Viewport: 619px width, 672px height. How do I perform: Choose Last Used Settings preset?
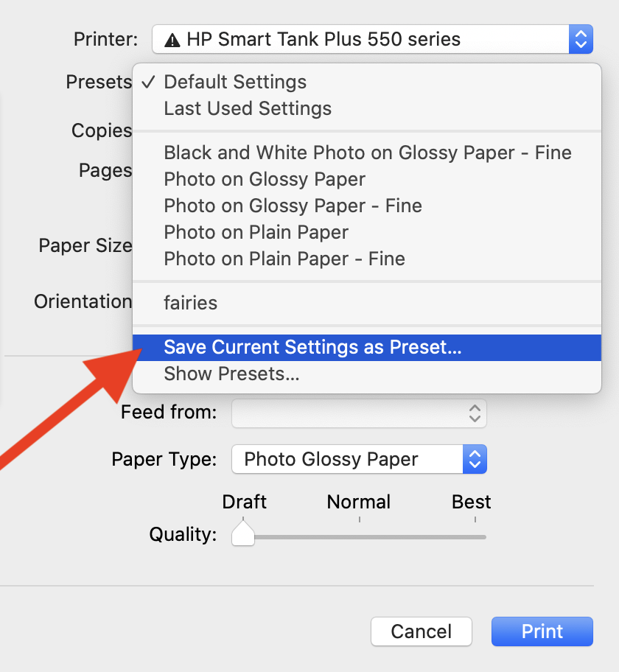[248, 108]
